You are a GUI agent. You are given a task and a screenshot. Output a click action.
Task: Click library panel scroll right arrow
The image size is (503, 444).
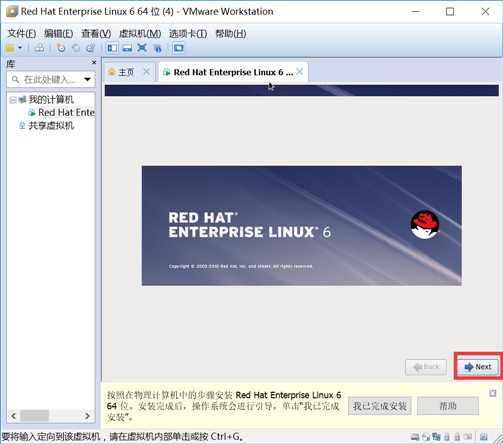point(87,416)
